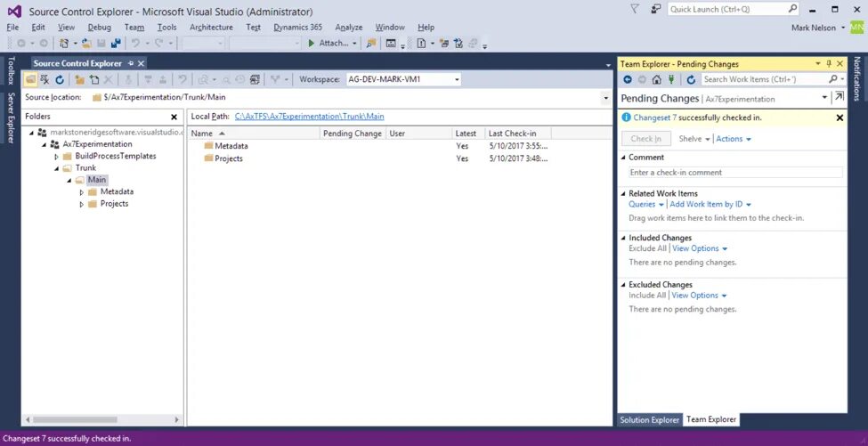868x446 pixels.
Task: Open the Source location dropdown arrow
Action: (604, 97)
